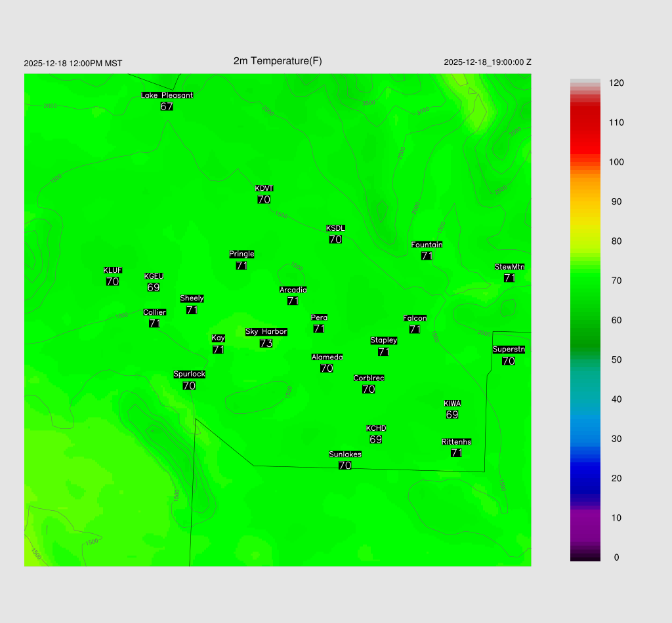Select the KGEU station label

(154, 276)
